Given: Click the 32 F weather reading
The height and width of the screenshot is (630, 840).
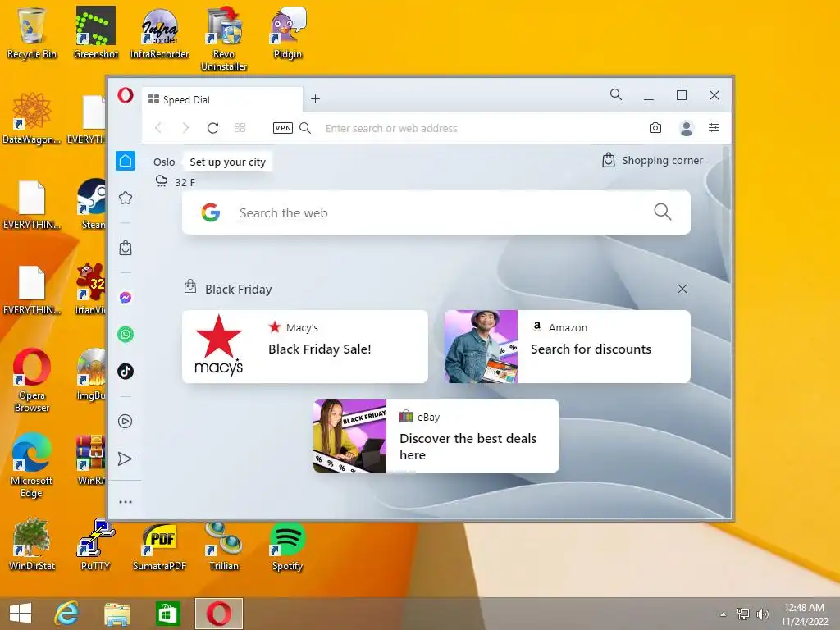Looking at the screenshot, I should [185, 183].
